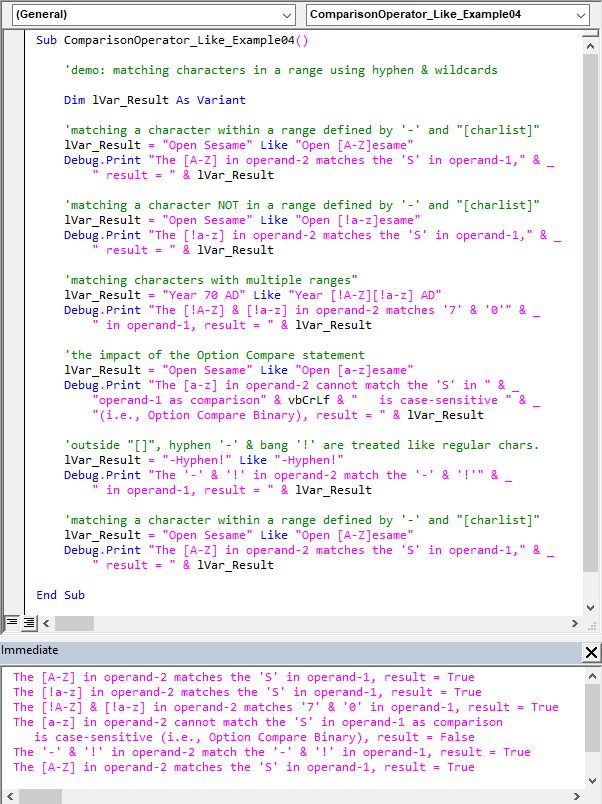Screen dimensions: 602x804
Task: Click 'the impact of the Option Compare statement' comment
Action: pos(214,355)
